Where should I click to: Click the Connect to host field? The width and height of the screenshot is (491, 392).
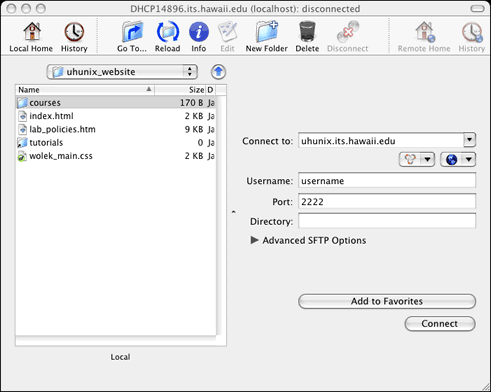point(381,141)
